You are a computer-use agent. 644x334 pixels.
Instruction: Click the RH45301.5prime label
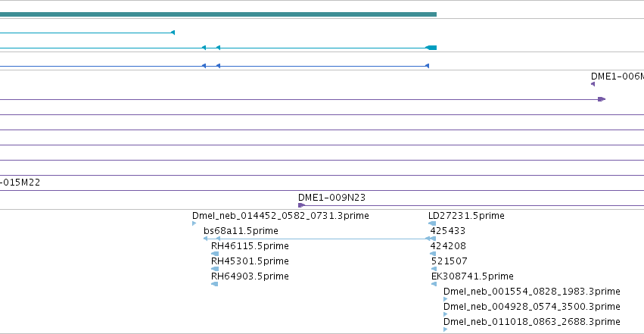pos(250,261)
